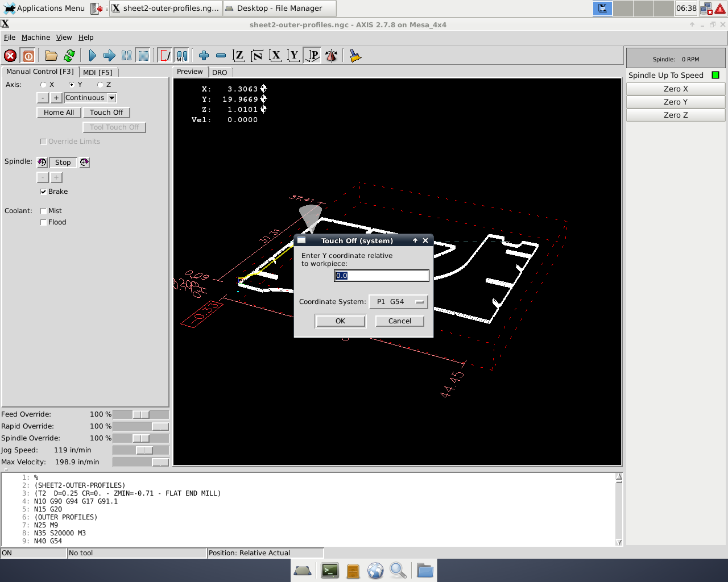Screen dimensions: 728x582
Task: Open the Machine menu
Action: (36, 38)
